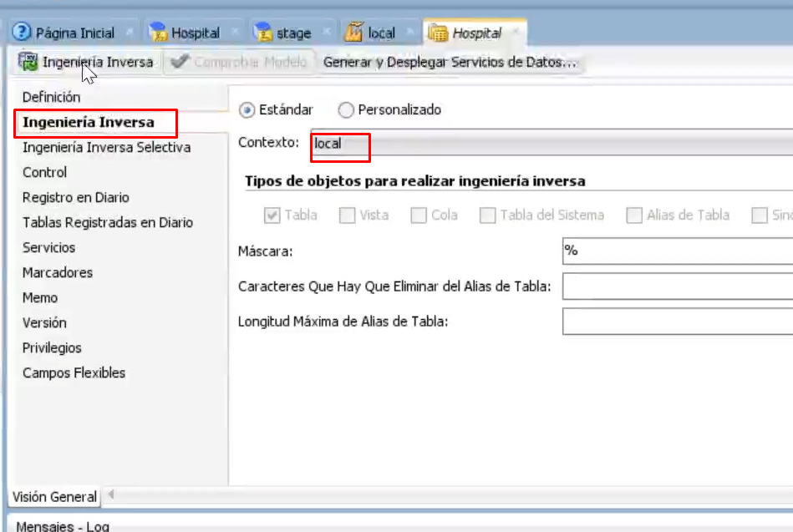Open the Versión section
This screenshot has height=532, width=793.
(x=44, y=322)
